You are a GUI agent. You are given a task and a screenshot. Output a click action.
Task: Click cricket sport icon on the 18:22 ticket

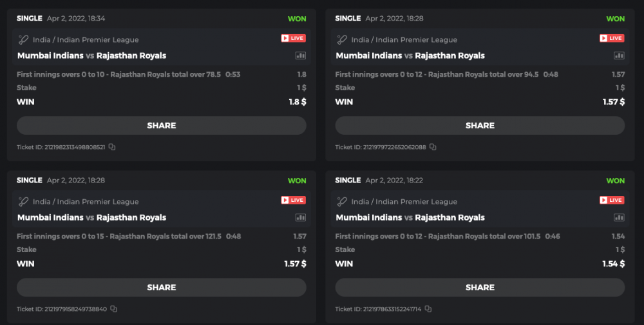342,201
